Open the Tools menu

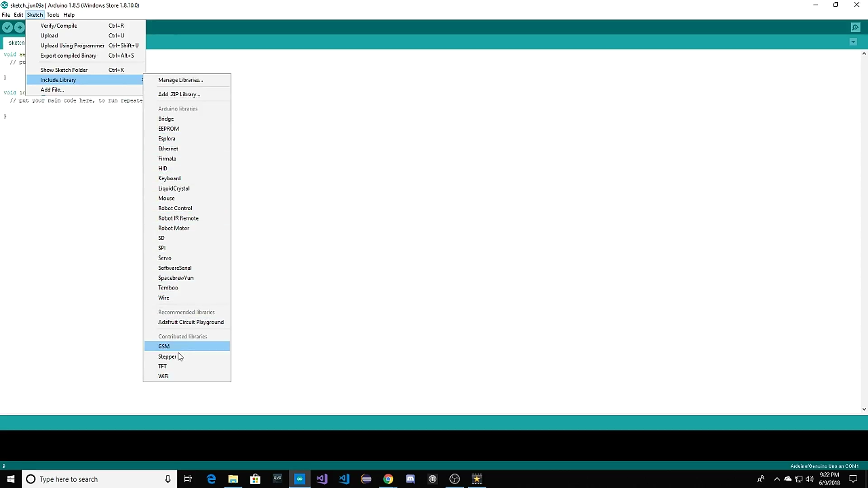pyautogui.click(x=53, y=15)
